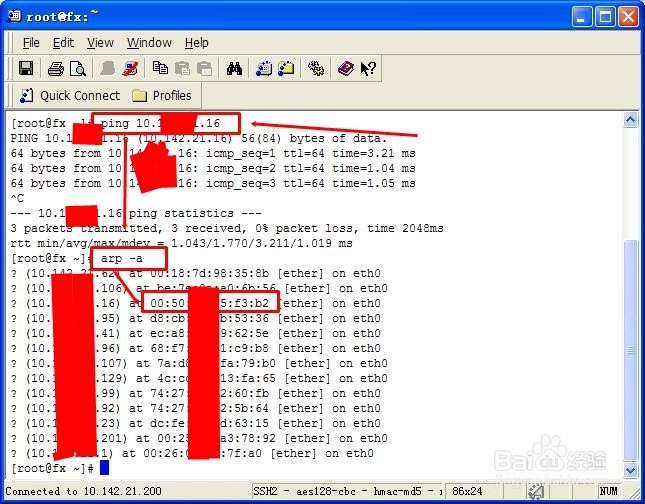Image resolution: width=645 pixels, height=504 pixels.
Task: Open the Edit menu
Action: 63,43
